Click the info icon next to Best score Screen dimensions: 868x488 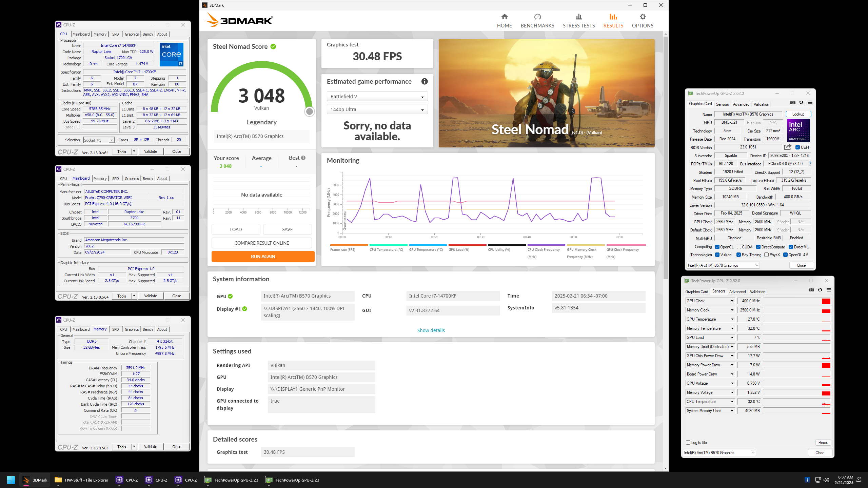tap(303, 158)
